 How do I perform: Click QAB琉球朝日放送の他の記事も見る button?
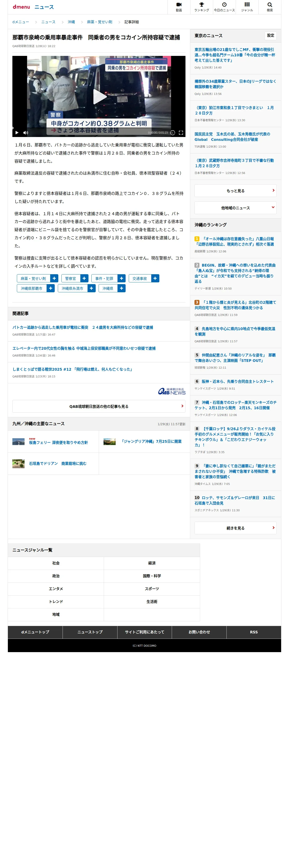(x=99, y=406)
